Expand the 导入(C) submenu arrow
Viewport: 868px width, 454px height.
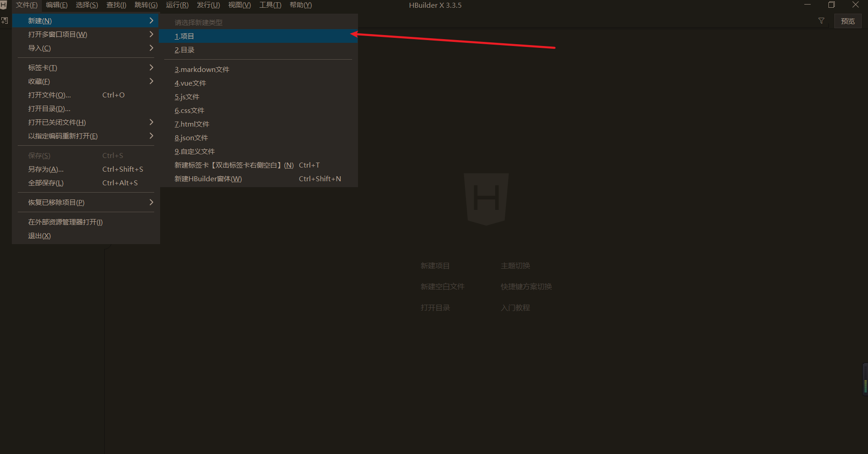(x=151, y=48)
